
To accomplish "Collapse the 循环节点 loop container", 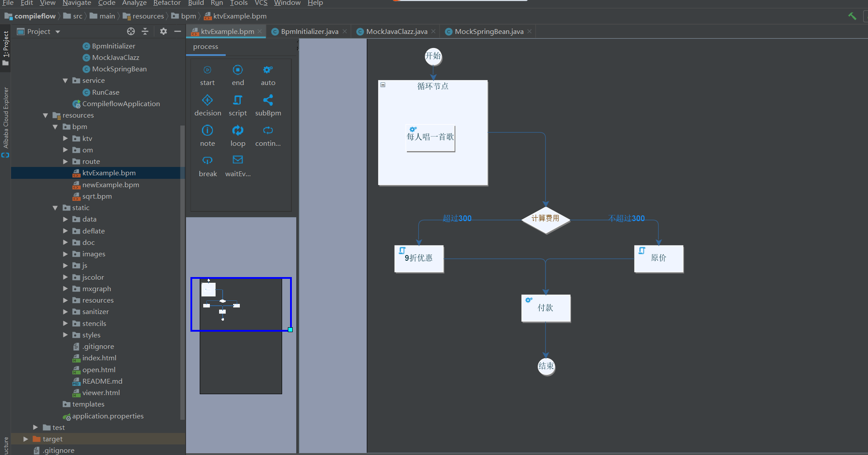I will [383, 84].
